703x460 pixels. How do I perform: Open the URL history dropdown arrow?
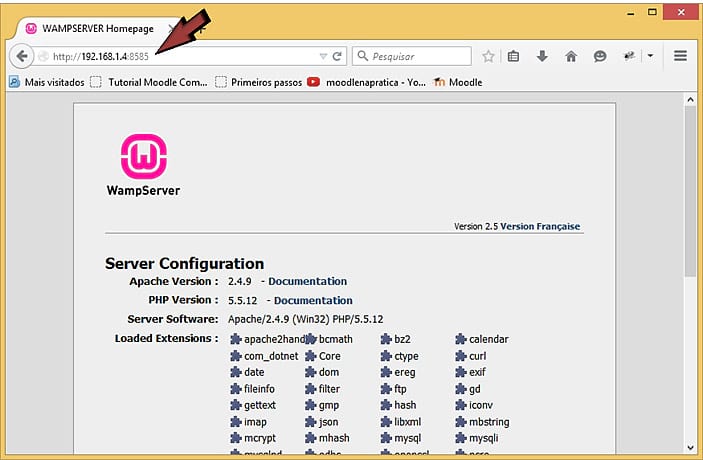[x=323, y=56]
